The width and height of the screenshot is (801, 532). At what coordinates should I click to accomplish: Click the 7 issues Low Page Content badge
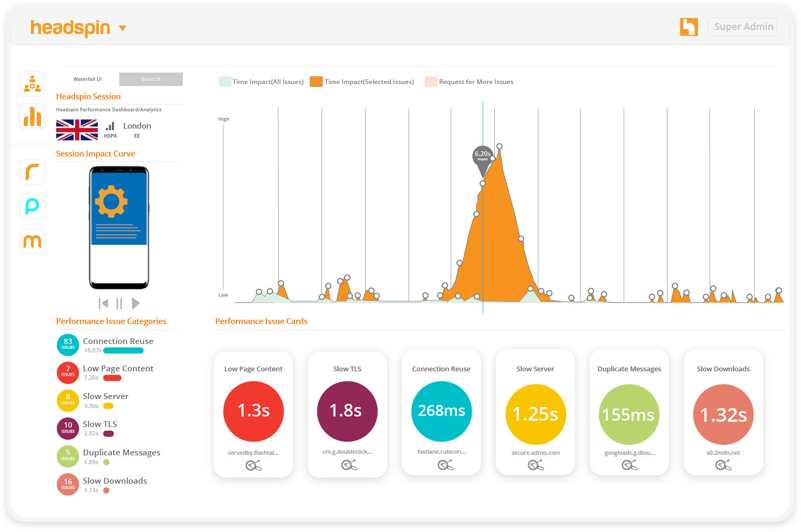68,372
